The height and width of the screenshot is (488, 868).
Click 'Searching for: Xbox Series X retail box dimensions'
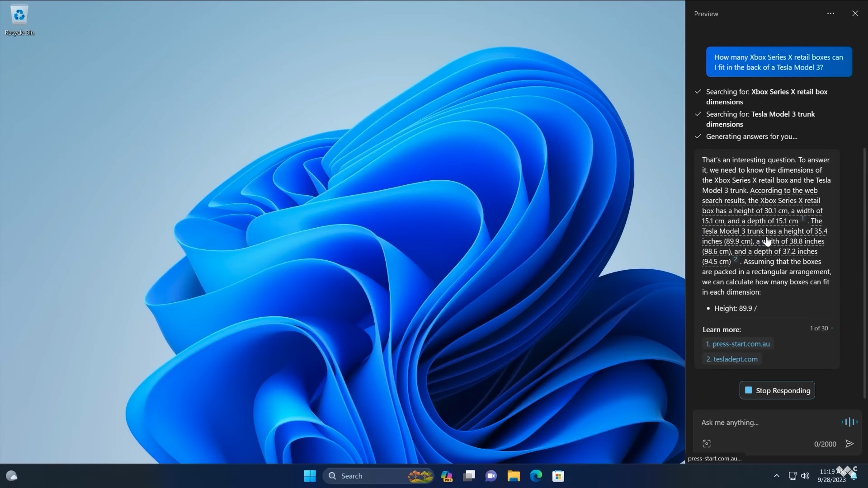766,97
